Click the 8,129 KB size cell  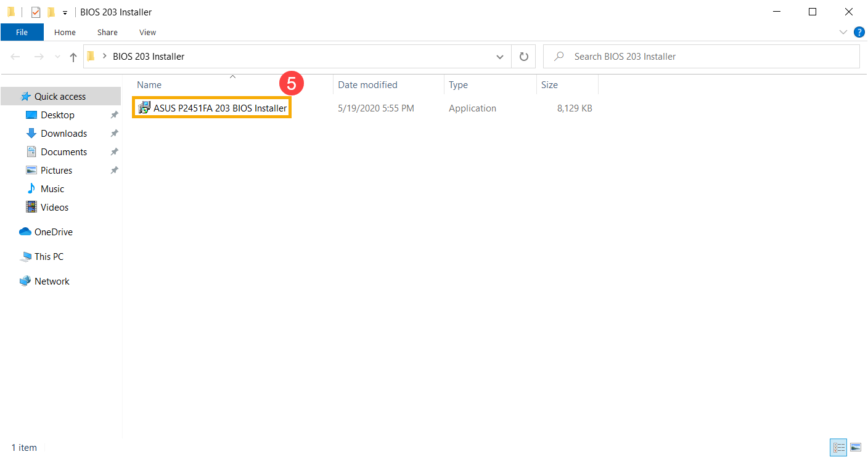coord(575,108)
